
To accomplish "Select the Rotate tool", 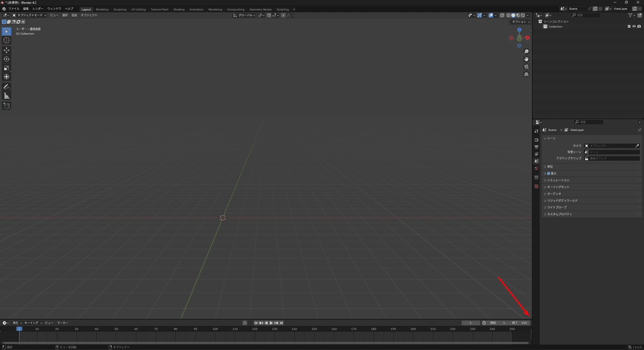I will point(6,59).
